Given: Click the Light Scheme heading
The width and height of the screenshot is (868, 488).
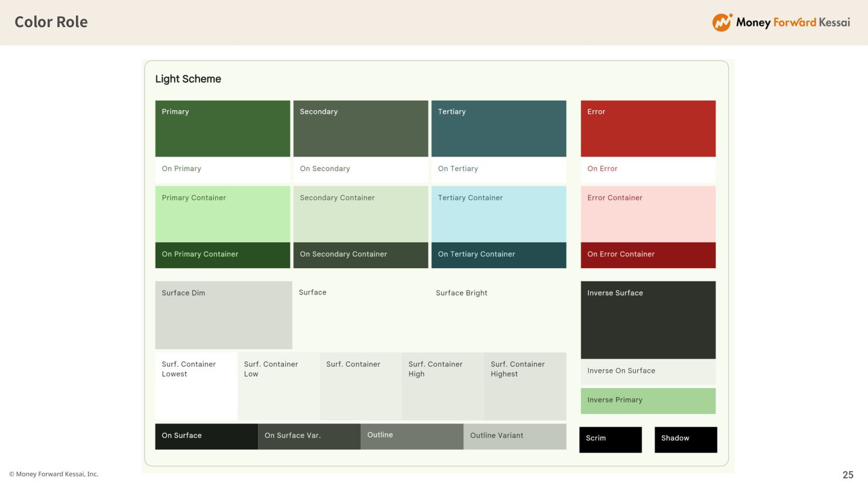Looking at the screenshot, I should (188, 79).
